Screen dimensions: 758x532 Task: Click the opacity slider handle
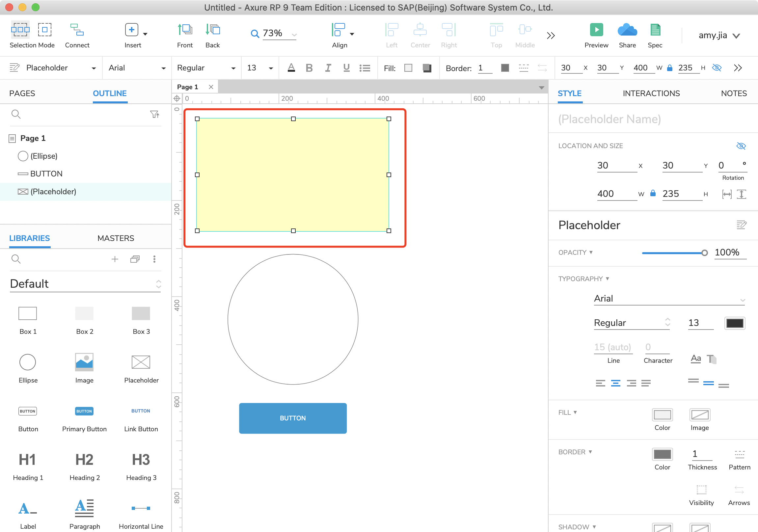(x=704, y=253)
